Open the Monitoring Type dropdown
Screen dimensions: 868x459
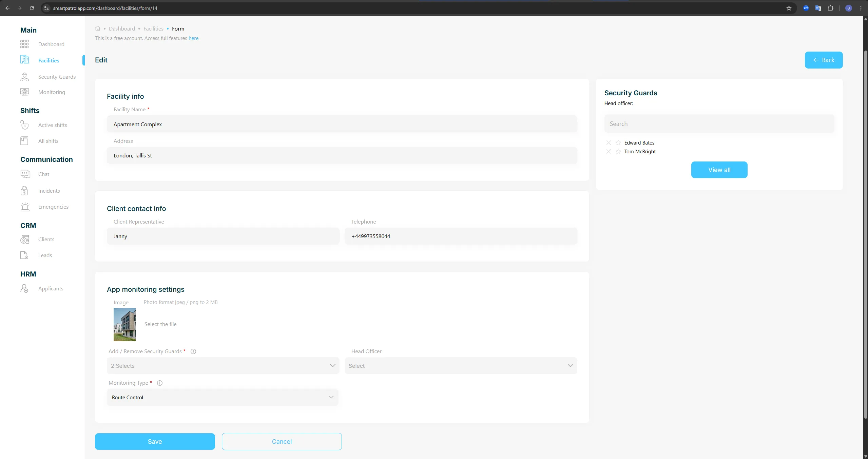223,397
